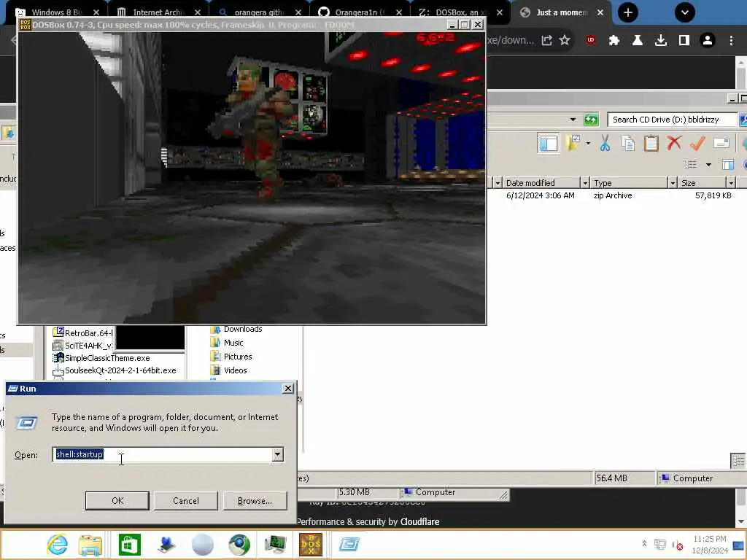Open the Chromium browser taskbar icon
Screen dimensions: 747x560
(239, 544)
